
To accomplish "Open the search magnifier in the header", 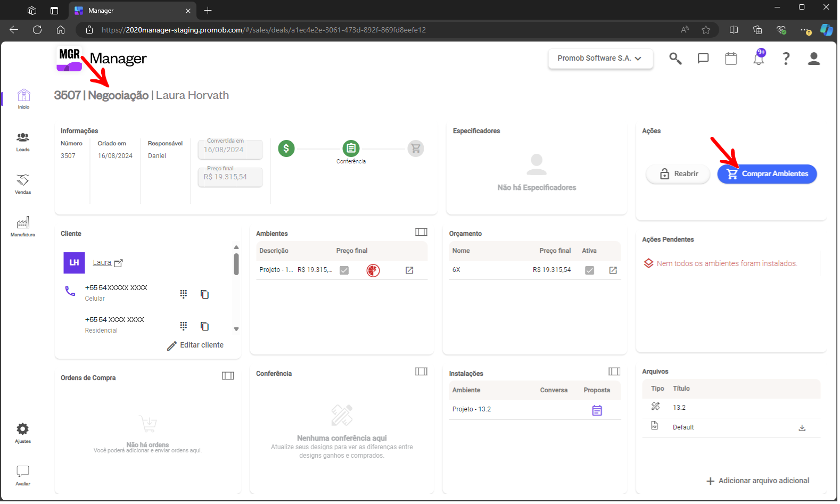I will pyautogui.click(x=676, y=59).
